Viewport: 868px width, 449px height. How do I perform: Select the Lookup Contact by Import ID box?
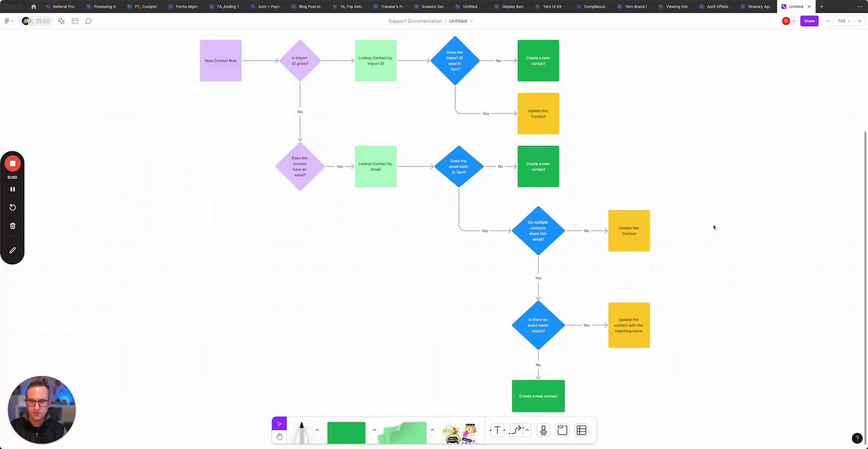[x=375, y=60]
